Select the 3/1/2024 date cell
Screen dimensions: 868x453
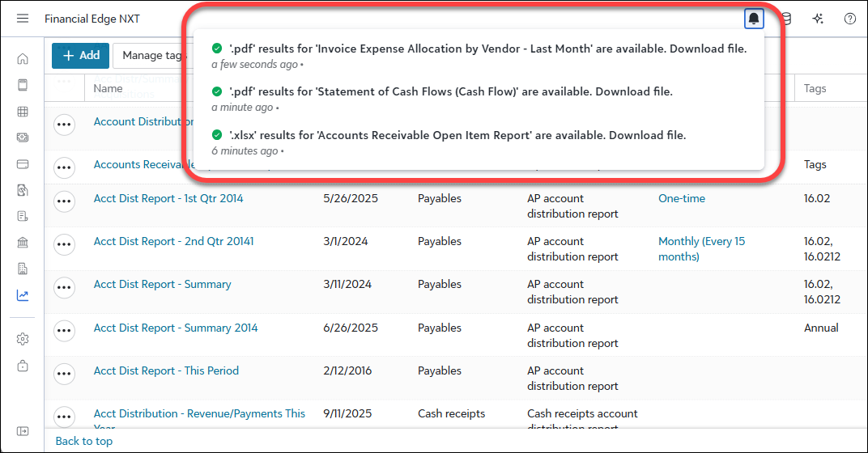(x=346, y=242)
